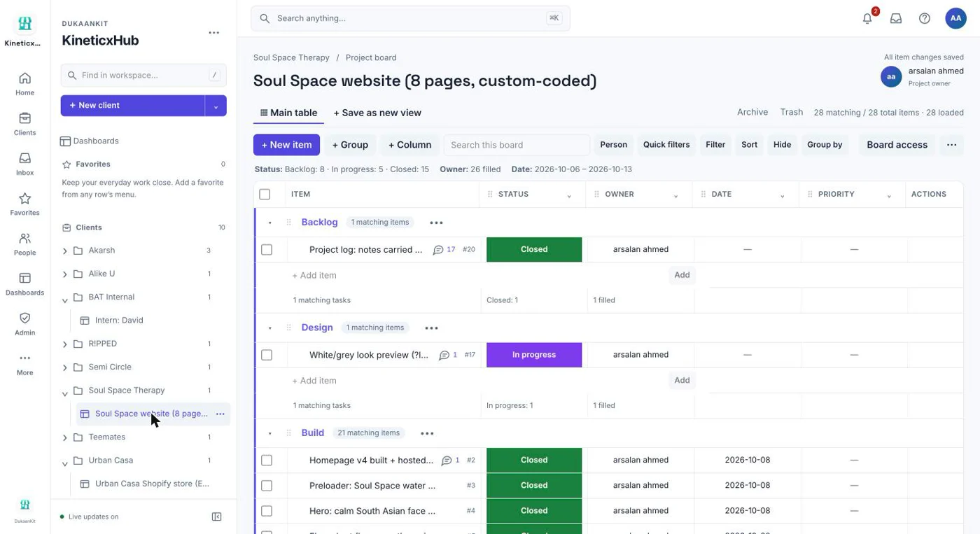Focus the Search this board field
Image resolution: width=980 pixels, height=534 pixels.
click(x=517, y=145)
